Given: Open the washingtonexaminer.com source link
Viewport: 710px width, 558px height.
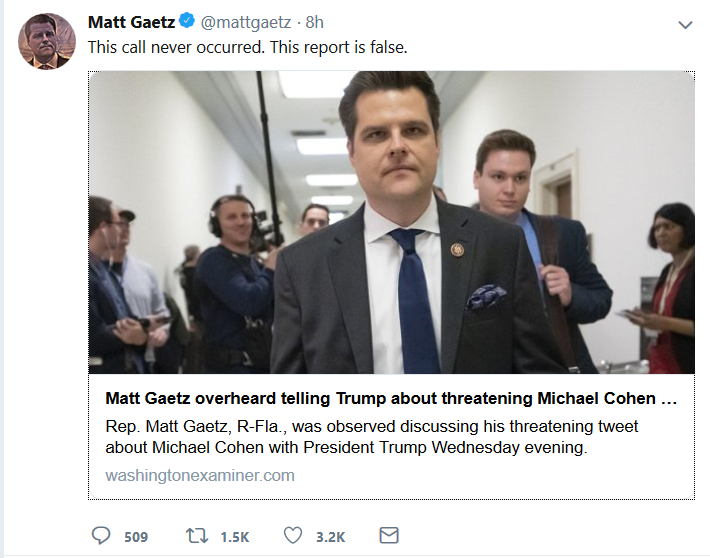Looking at the screenshot, I should (x=200, y=475).
